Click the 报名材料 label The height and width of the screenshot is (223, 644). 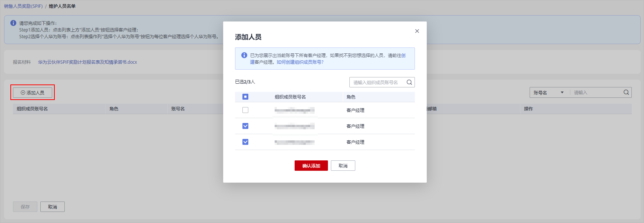(22, 62)
